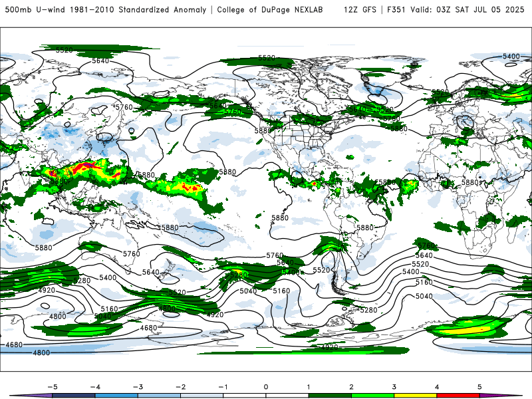Image resolution: width=532 pixels, height=399 pixels.
Task: Click the "College of DuPage NEXLAB" text
Action: (x=270, y=9)
